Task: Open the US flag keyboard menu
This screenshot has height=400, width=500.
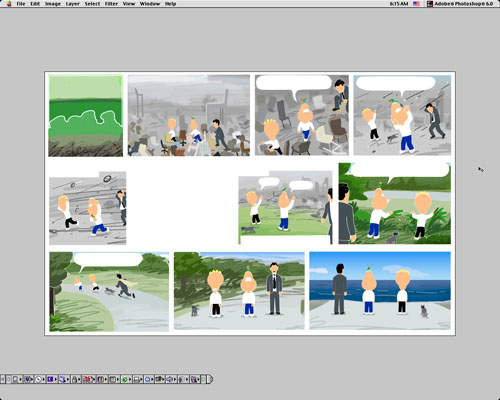Action: 416,4
